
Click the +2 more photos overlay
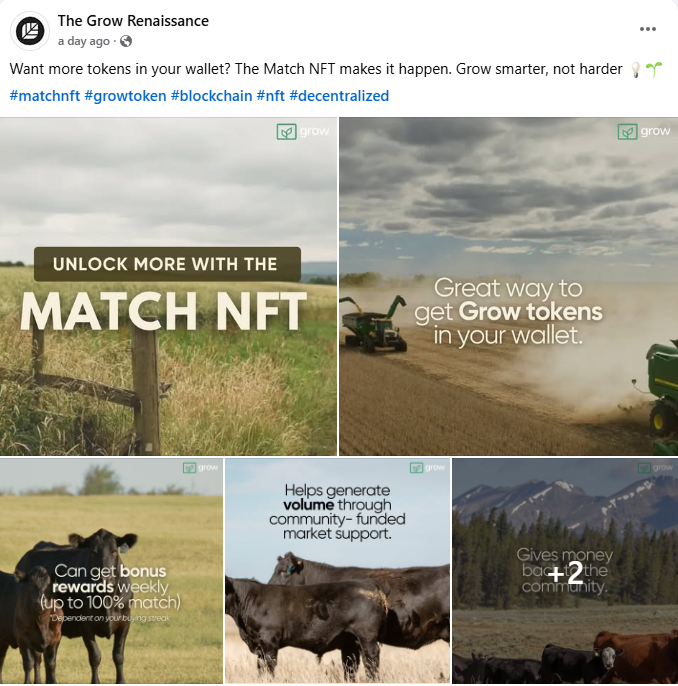tap(565, 571)
